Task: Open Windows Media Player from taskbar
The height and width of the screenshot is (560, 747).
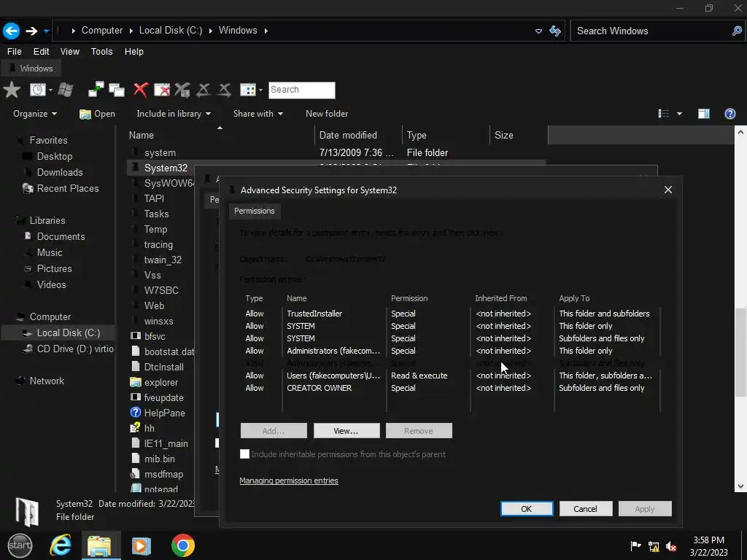Action: tap(141, 545)
